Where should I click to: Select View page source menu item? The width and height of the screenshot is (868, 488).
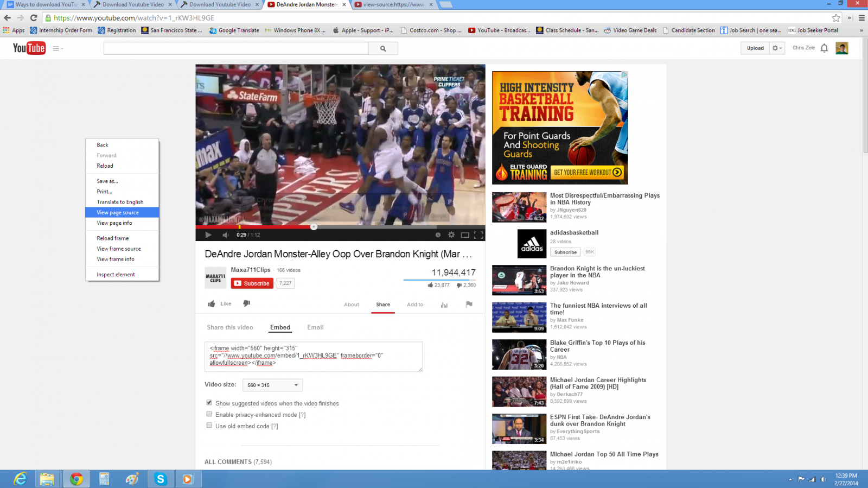(x=118, y=212)
